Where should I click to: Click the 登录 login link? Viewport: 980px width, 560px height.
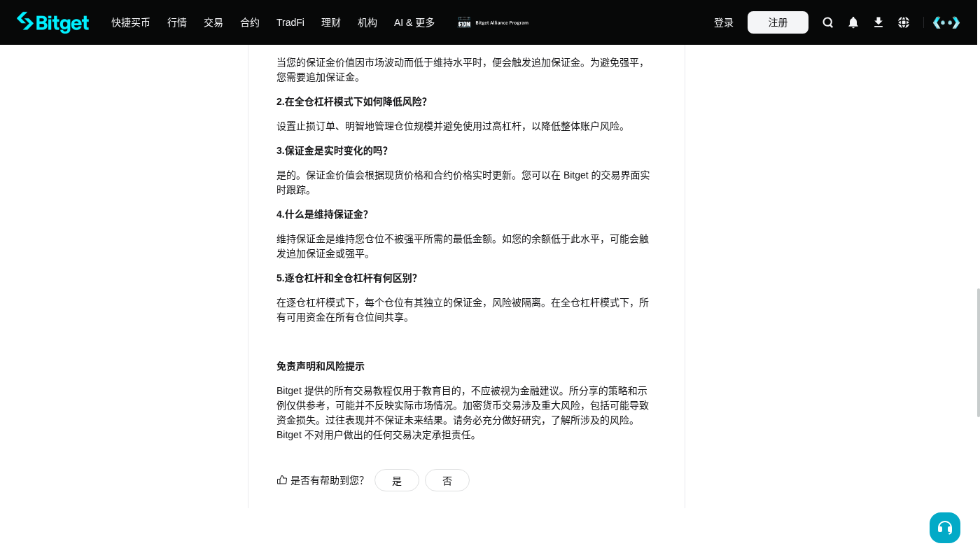point(724,22)
